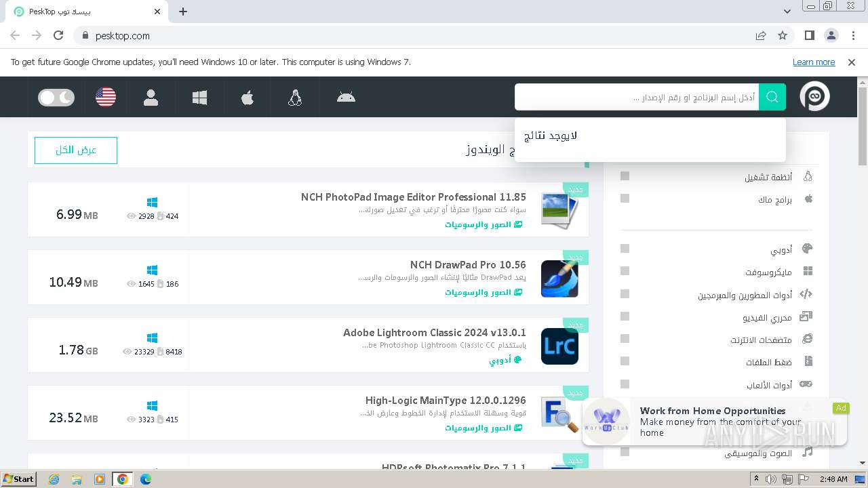Image resolution: width=868 pixels, height=488 pixels.
Task: Select the Windows platform icon in header
Action: click(199, 98)
